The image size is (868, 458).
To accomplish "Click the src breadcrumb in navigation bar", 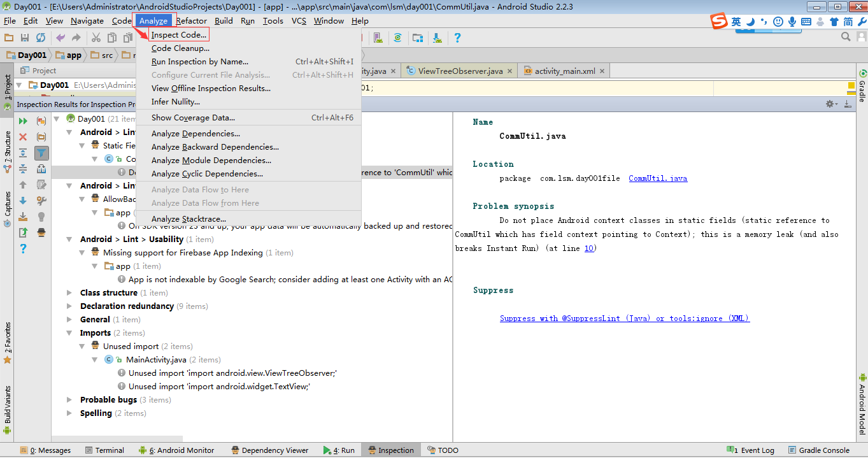I will point(102,55).
